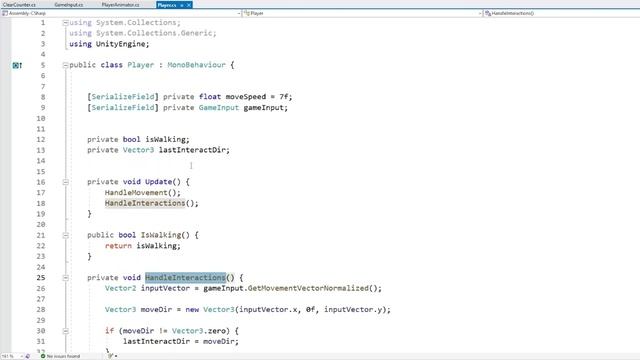Click the IsWalking method name on line 21

pos(161,235)
